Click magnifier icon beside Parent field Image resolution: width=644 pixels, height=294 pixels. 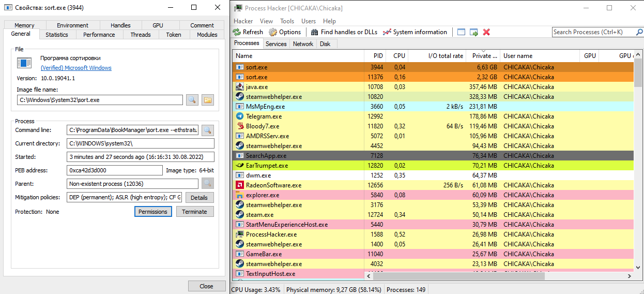[208, 183]
